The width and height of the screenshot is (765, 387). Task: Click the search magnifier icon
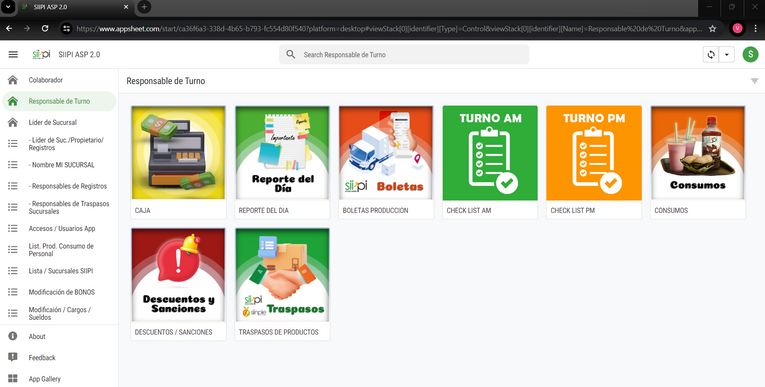[291, 54]
